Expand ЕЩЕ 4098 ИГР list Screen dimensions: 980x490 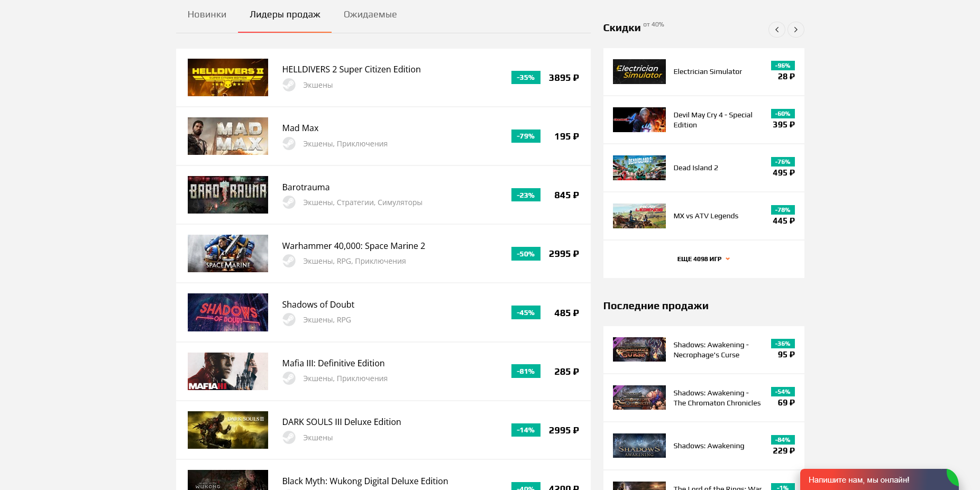pos(703,259)
